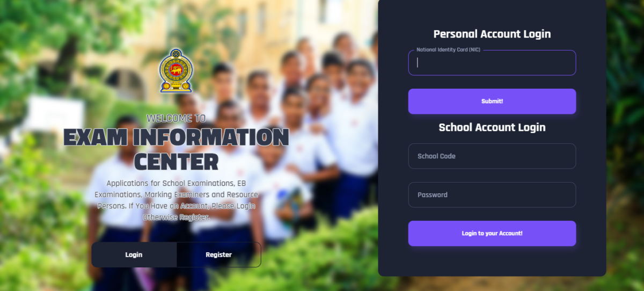Viewport: 644px width, 291px height.
Task: Select the Personal Account Login heading
Action: (x=492, y=34)
